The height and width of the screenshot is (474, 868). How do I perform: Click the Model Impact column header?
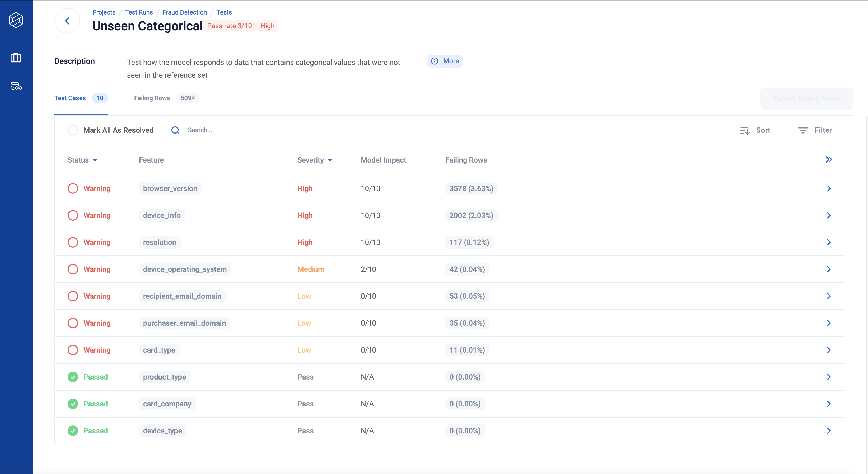(384, 160)
